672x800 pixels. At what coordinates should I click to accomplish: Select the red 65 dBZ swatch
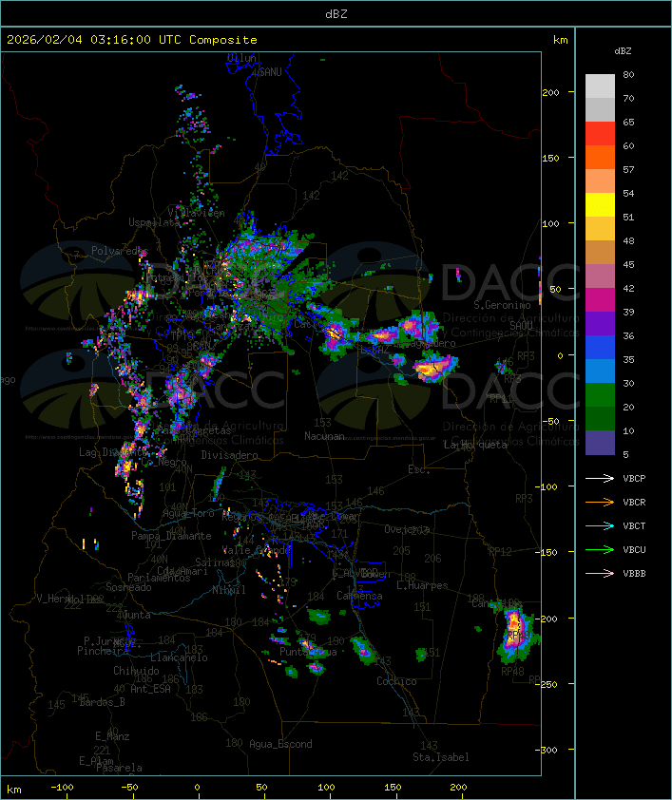point(600,134)
